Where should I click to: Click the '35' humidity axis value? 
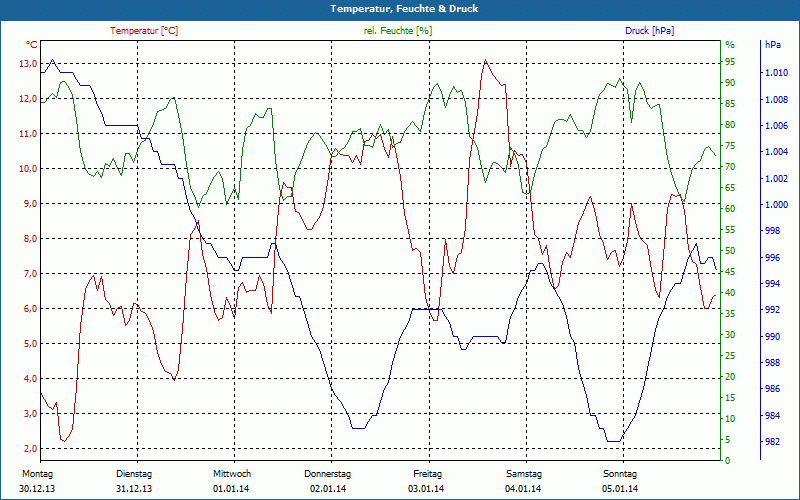[x=730, y=314]
